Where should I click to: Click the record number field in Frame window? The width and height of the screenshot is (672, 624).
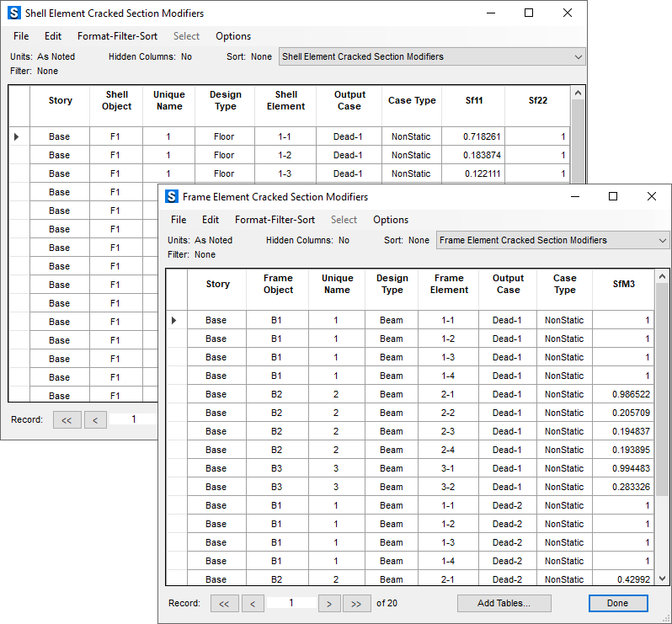(291, 603)
